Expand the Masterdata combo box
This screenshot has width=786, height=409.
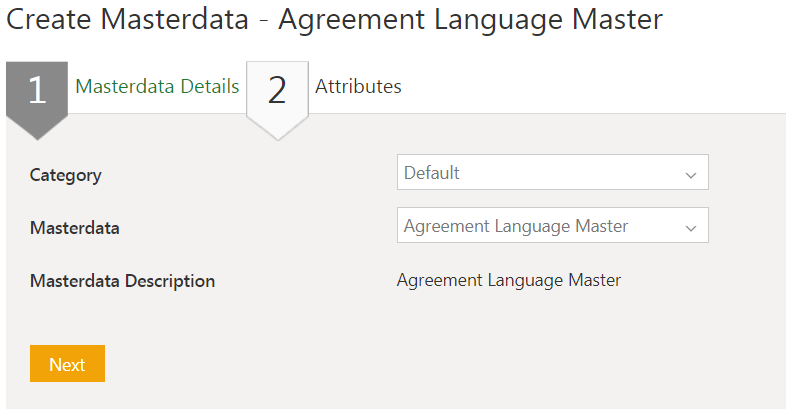(x=552, y=226)
